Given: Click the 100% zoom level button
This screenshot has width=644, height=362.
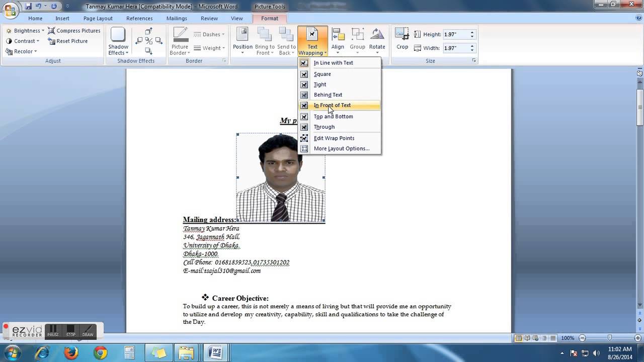Looking at the screenshot, I should coord(568,338).
